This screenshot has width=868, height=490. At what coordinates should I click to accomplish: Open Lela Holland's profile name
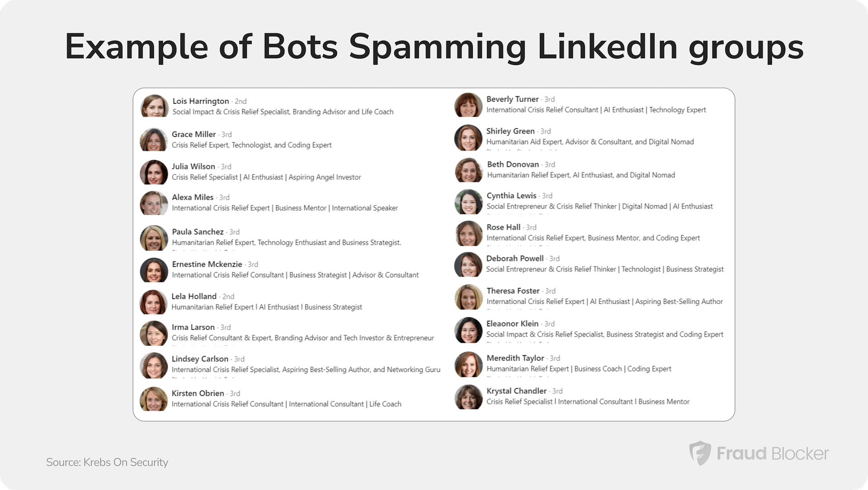[x=194, y=297]
